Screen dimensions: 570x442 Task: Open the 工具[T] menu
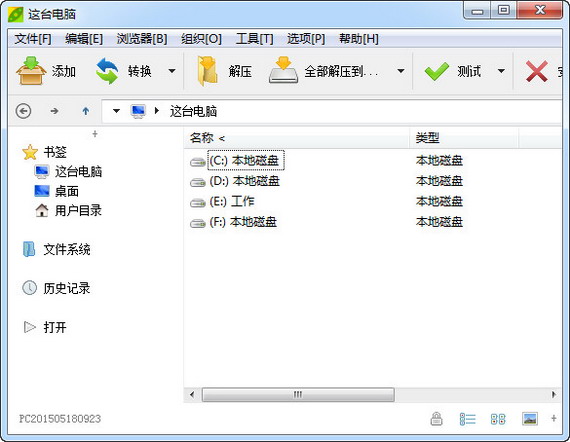tap(255, 39)
